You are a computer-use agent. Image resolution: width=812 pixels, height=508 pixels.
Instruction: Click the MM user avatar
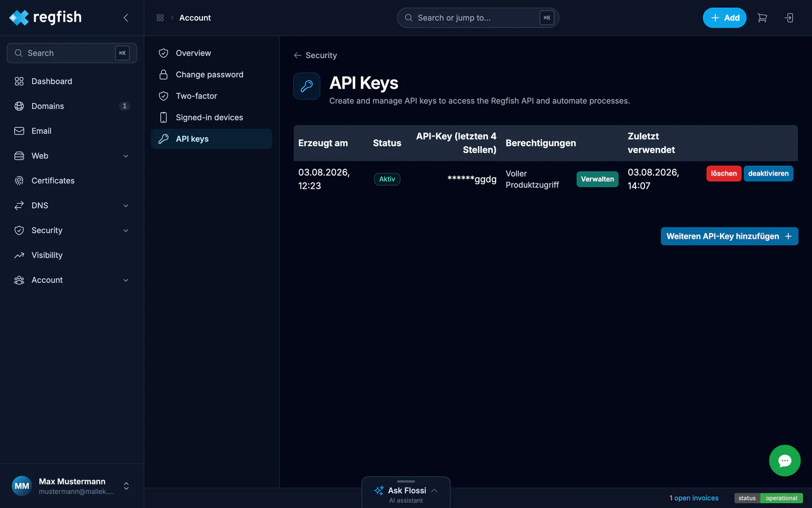tap(22, 485)
